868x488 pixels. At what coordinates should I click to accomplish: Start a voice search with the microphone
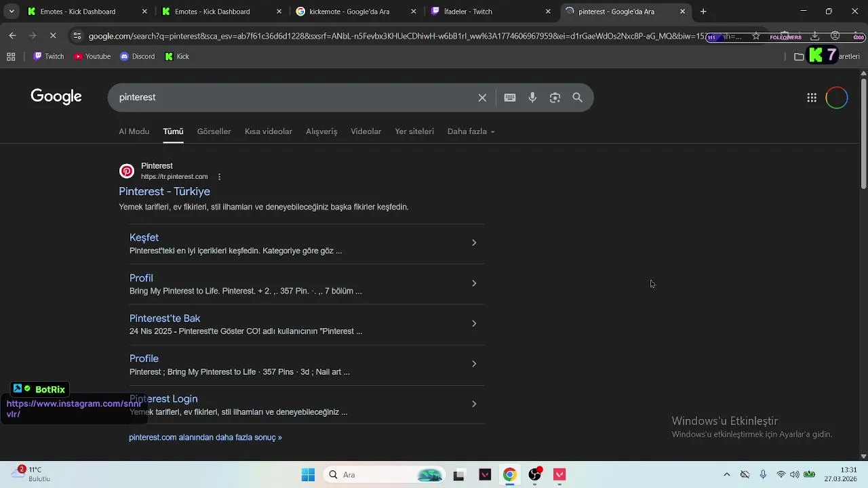pyautogui.click(x=532, y=98)
